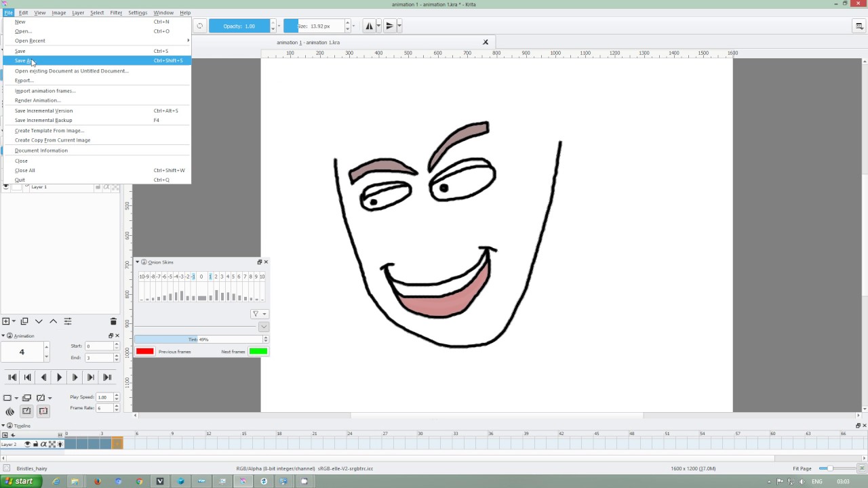Jump to last frame in Animation docker
Image resolution: width=868 pixels, height=488 pixels.
point(107,378)
